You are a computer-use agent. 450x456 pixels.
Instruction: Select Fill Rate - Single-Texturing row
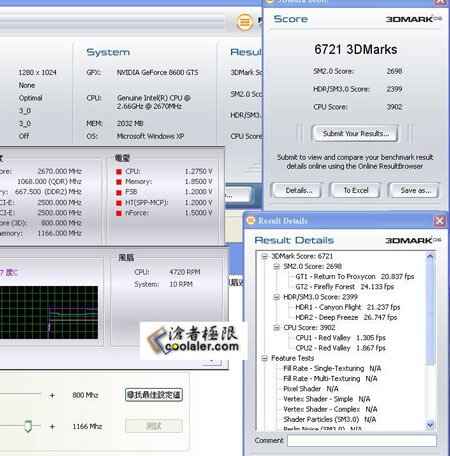pos(332,368)
